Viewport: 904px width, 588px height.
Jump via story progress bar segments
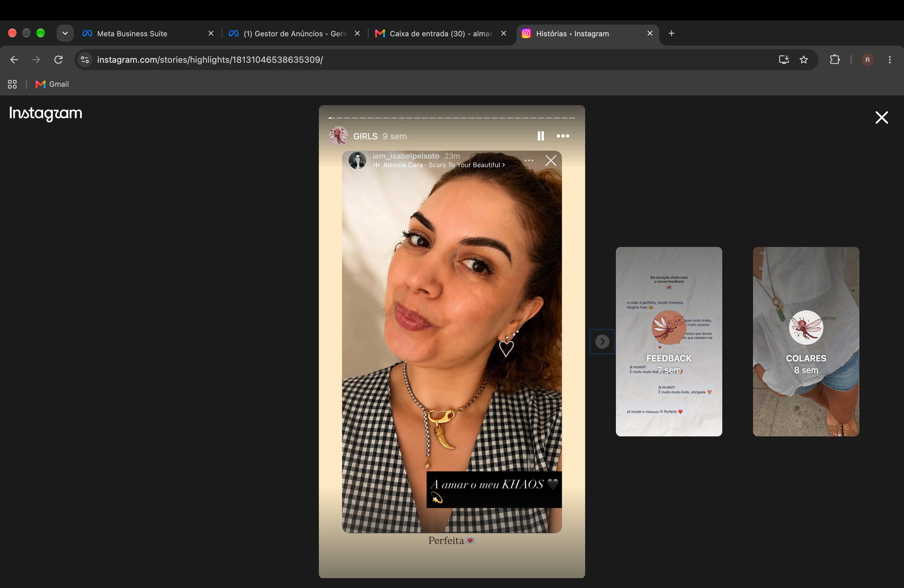(x=452, y=118)
